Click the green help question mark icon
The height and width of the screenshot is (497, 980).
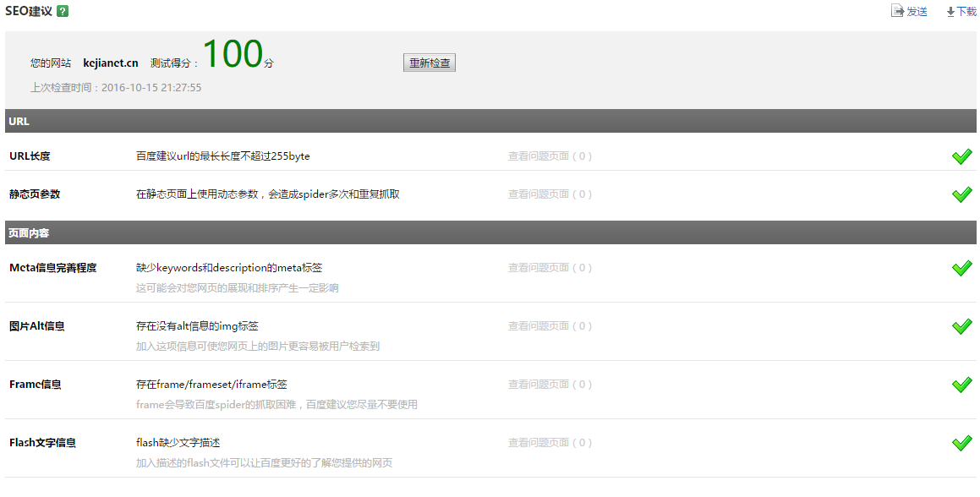pyautogui.click(x=63, y=11)
